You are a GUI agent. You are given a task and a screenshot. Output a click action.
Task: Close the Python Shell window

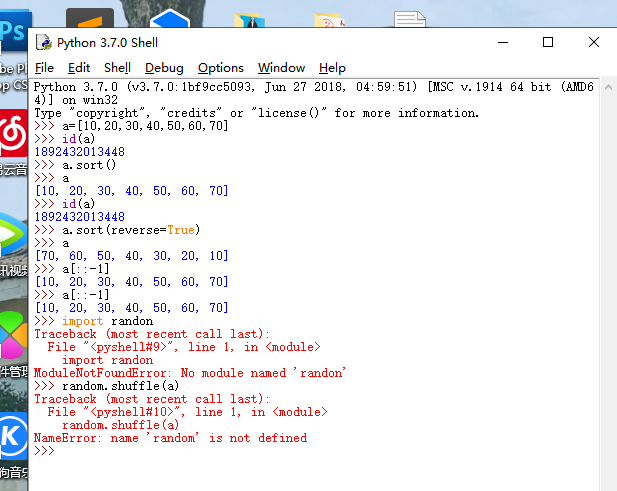point(594,42)
